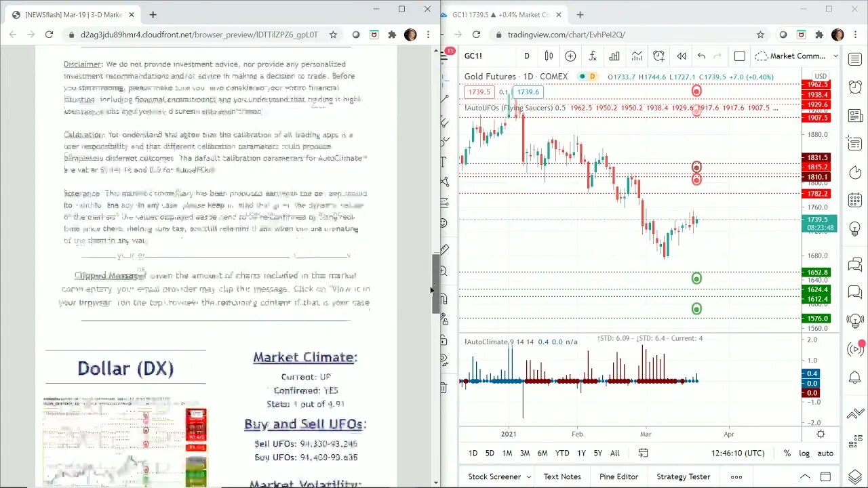Open public chats icon in right sidebar
Screen dimensions: 868x488
tap(854, 264)
